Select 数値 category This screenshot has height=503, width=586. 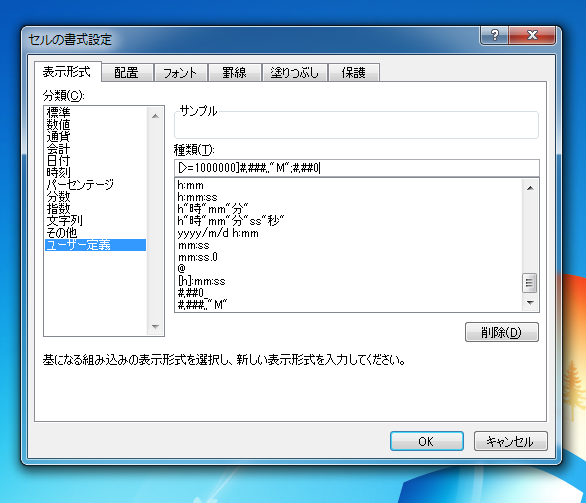click(x=95, y=124)
